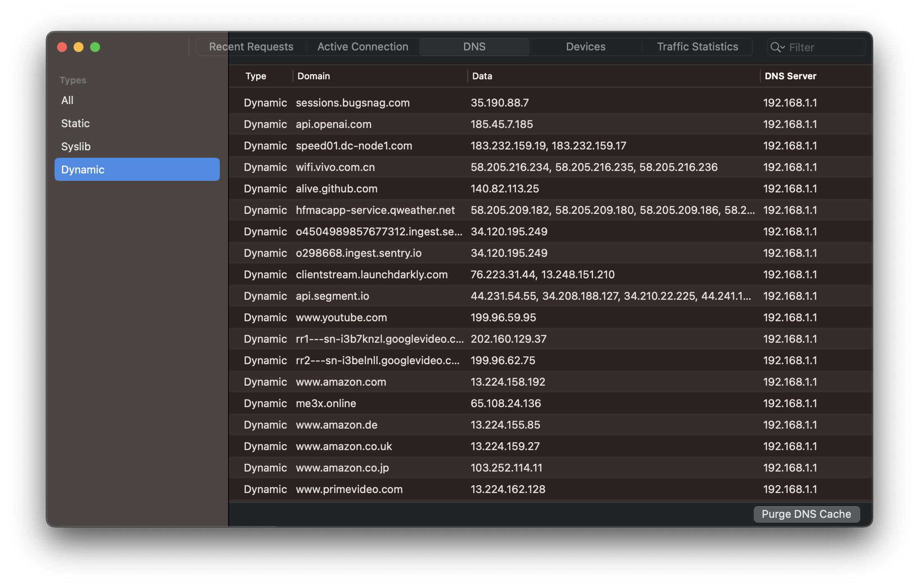Show All DNS types in sidebar
Viewport: 919px width, 588px height.
67,100
